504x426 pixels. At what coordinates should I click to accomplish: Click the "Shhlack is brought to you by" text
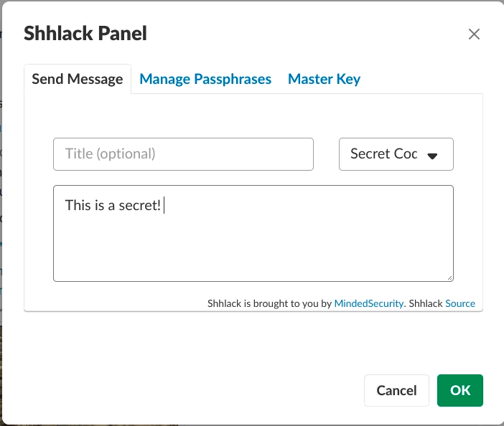click(269, 303)
